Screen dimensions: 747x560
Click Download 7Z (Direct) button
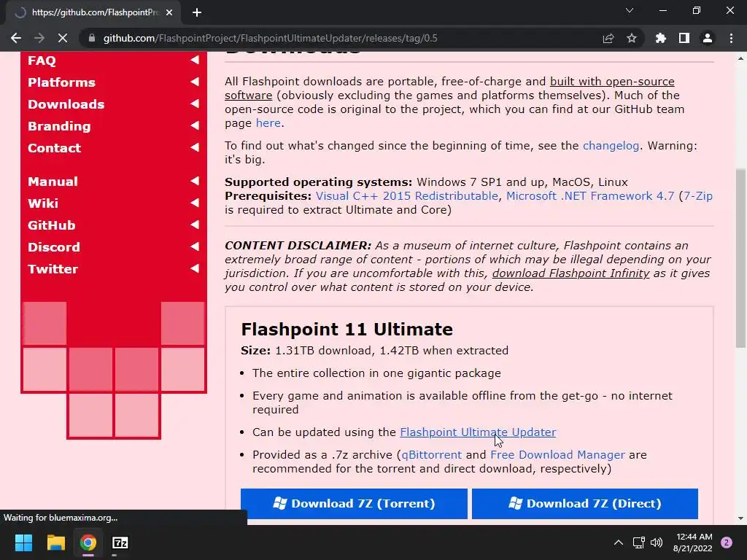[585, 504]
